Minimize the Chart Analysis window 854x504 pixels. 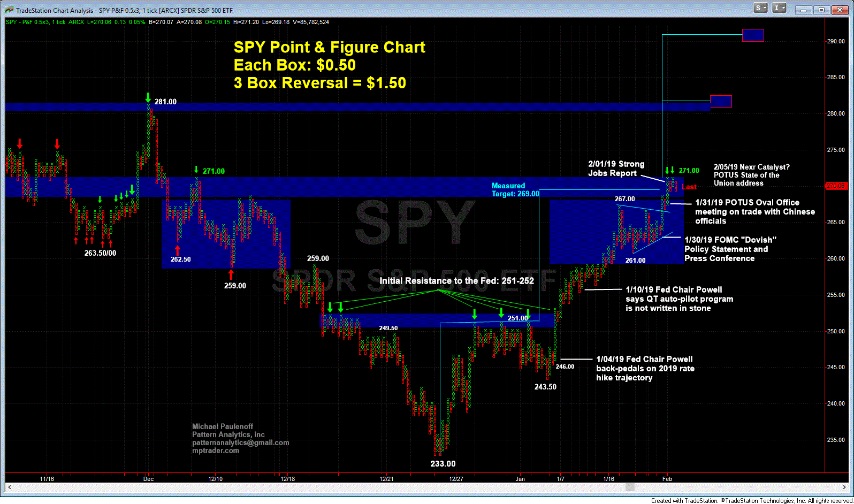tap(804, 10)
